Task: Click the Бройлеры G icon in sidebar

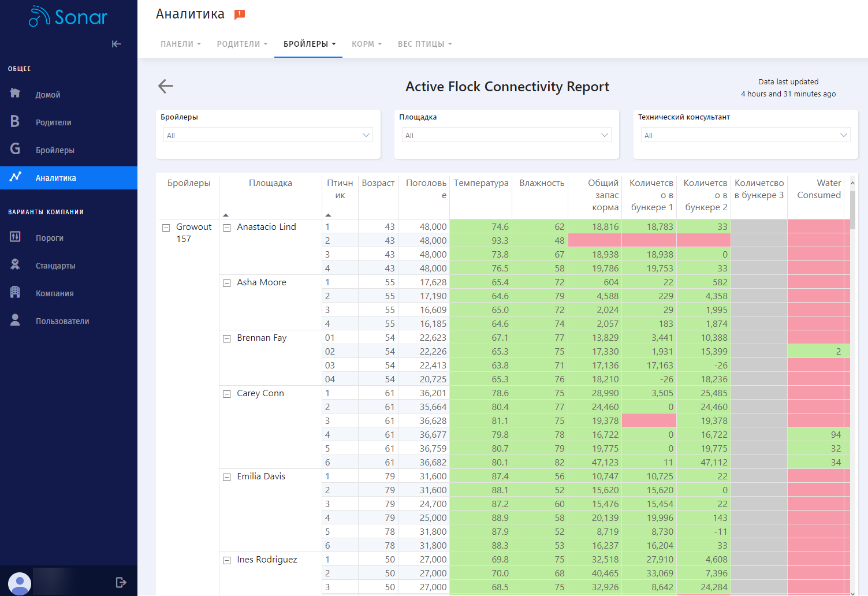Action: coord(15,149)
